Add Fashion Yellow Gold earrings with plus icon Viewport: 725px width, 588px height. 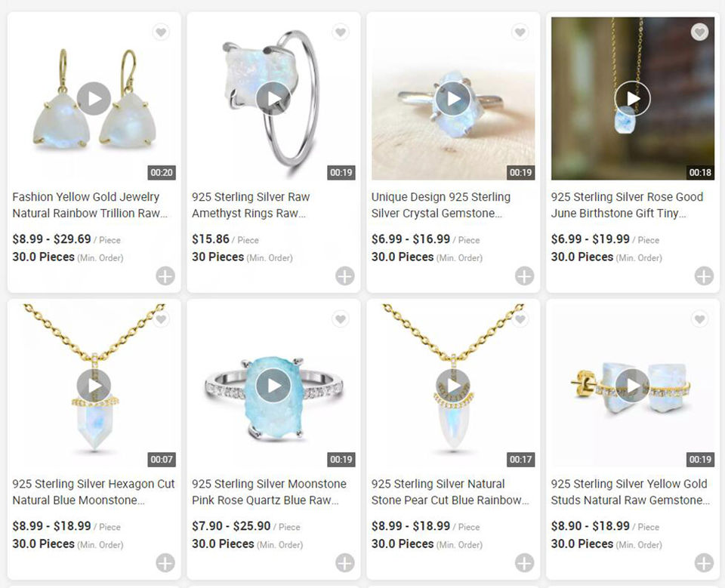coord(165,276)
